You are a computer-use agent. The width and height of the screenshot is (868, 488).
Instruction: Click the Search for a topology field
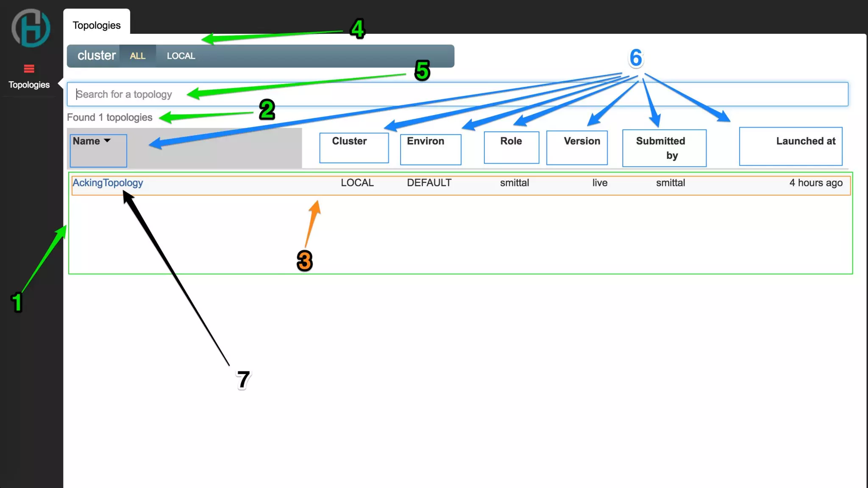click(x=458, y=94)
